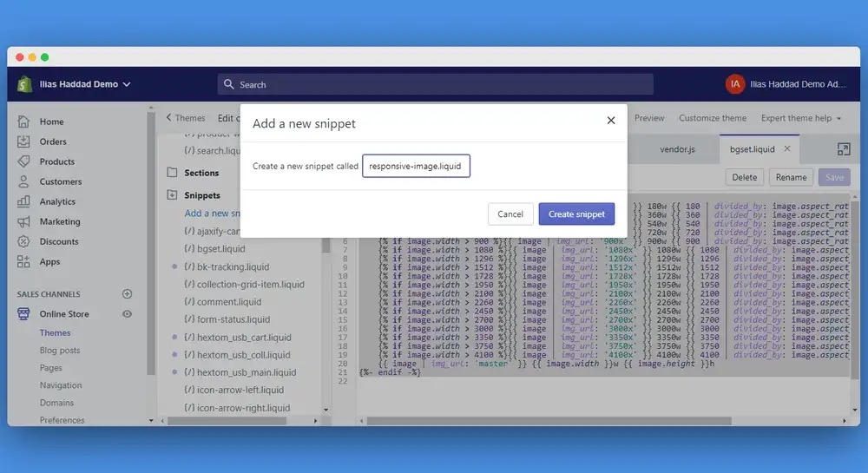Open Analytics bar chart icon
This screenshot has width=868, height=473.
pyautogui.click(x=24, y=201)
